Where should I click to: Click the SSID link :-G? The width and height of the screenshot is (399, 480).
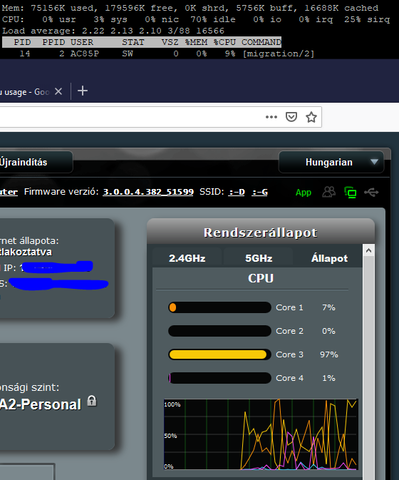point(260,192)
